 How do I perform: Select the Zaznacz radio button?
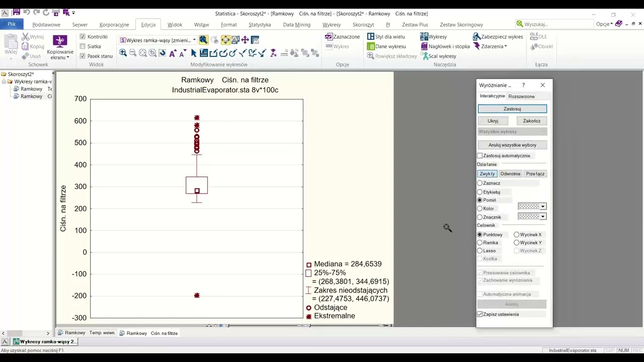point(480,183)
